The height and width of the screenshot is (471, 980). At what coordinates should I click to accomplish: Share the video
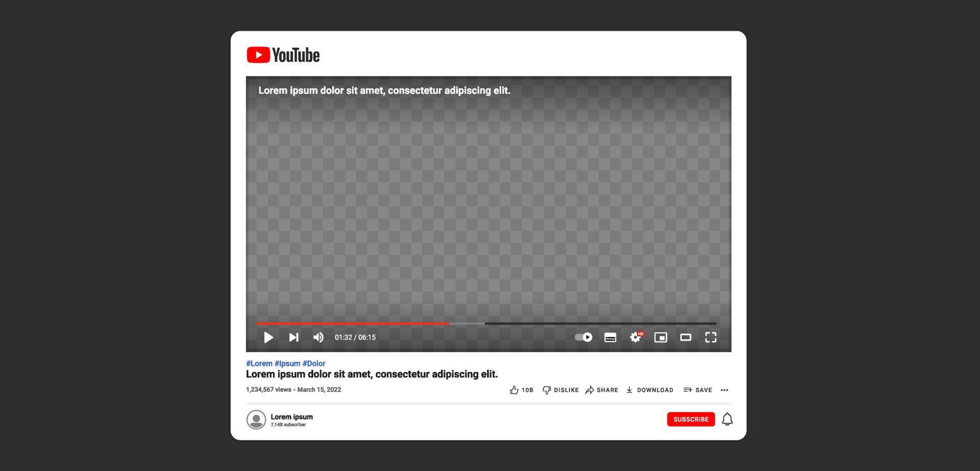click(x=602, y=390)
